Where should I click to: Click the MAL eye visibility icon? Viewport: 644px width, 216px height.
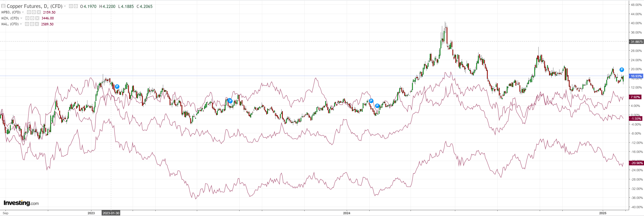[27, 24]
